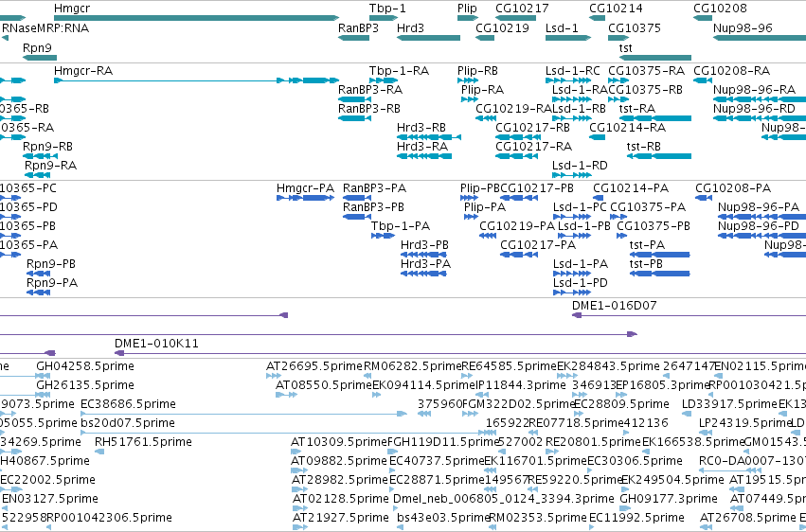Open the Nup98-96-PA protein feature
806x532 pixels.
[x=761, y=217]
